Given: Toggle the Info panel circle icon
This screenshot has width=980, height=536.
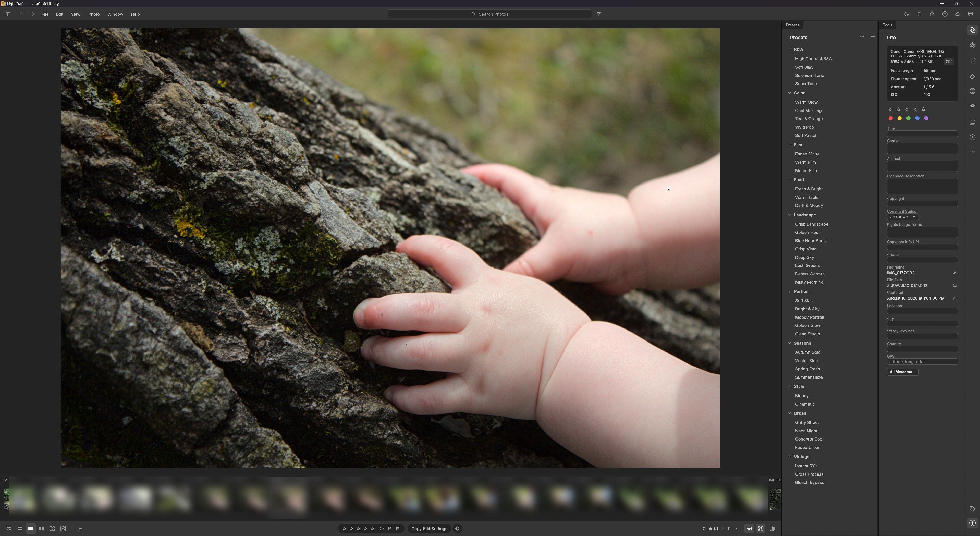Looking at the screenshot, I should tap(972, 523).
